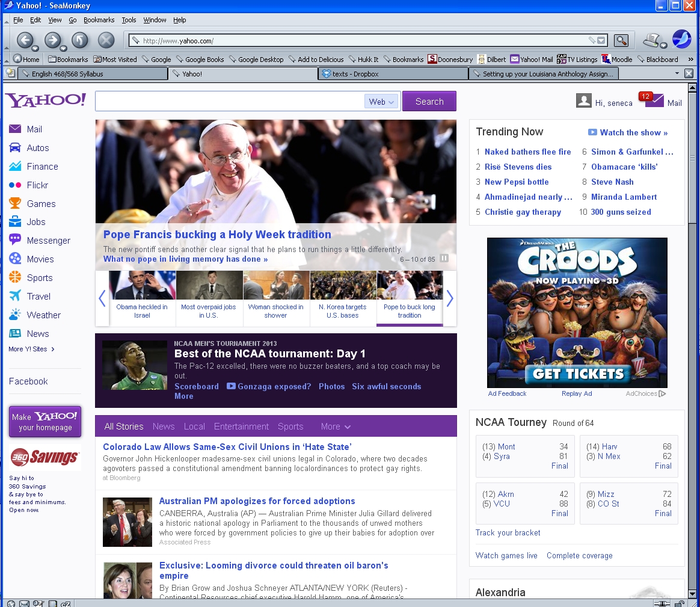Open the Yahoo Mail envelope with 12 badge

[x=655, y=100]
